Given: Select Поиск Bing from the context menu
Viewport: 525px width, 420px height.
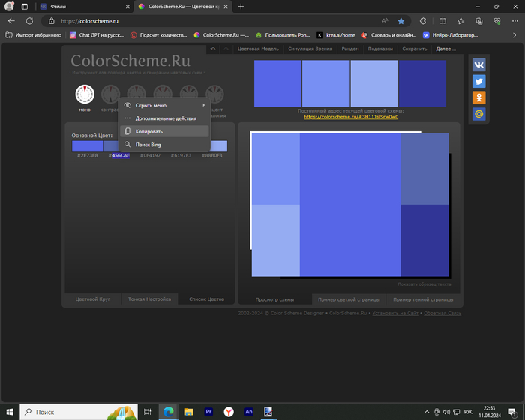Looking at the screenshot, I should pos(148,144).
